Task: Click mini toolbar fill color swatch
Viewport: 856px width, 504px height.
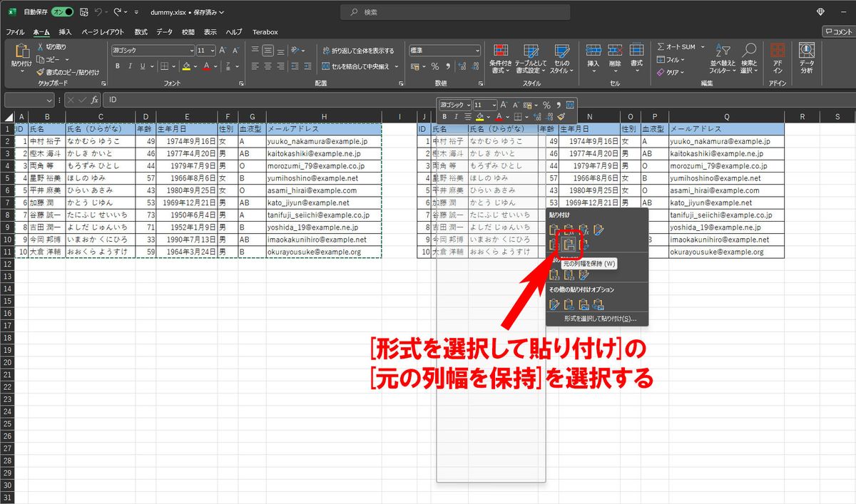Action: (x=480, y=117)
